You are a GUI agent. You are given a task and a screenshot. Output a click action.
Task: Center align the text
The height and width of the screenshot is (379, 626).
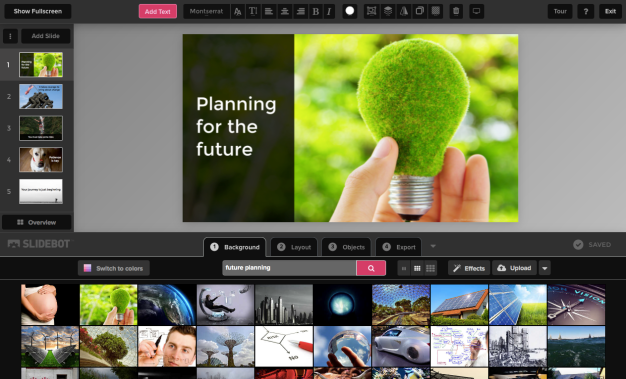(x=284, y=12)
